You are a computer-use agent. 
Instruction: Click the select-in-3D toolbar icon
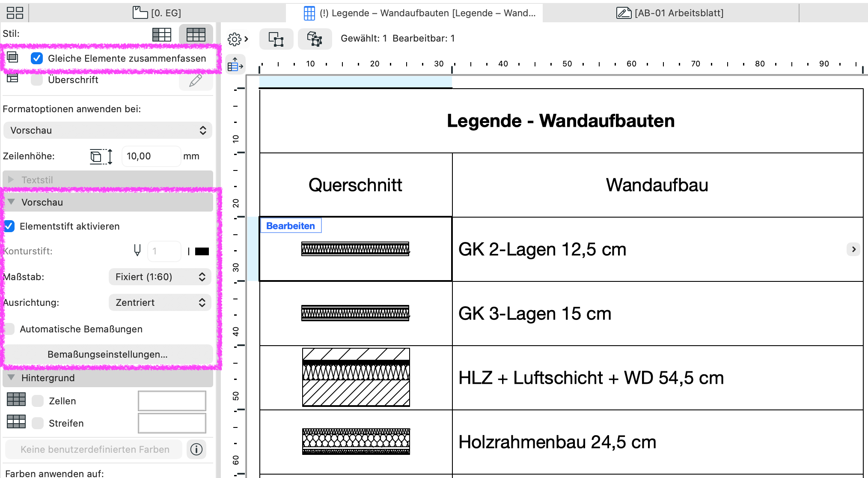pyautogui.click(x=315, y=39)
